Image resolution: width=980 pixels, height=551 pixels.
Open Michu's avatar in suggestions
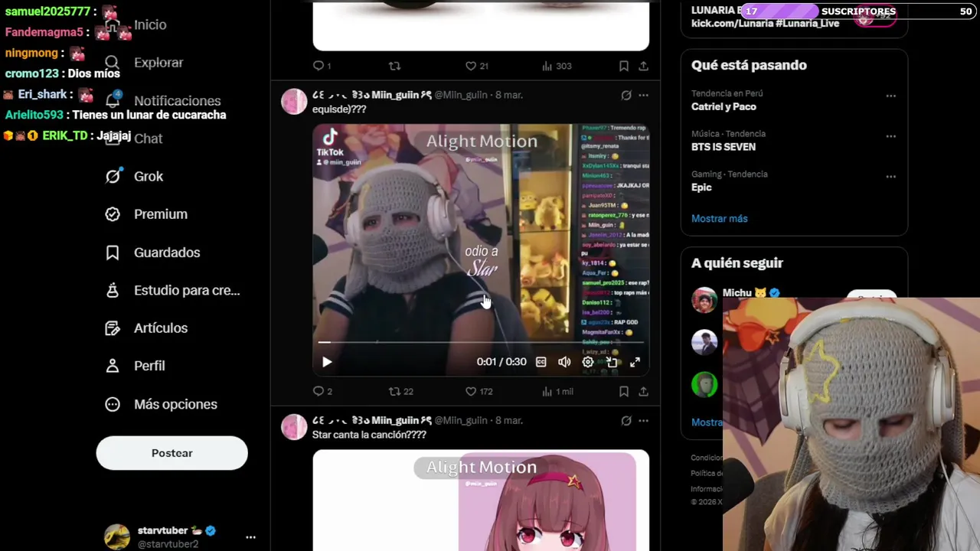point(704,300)
